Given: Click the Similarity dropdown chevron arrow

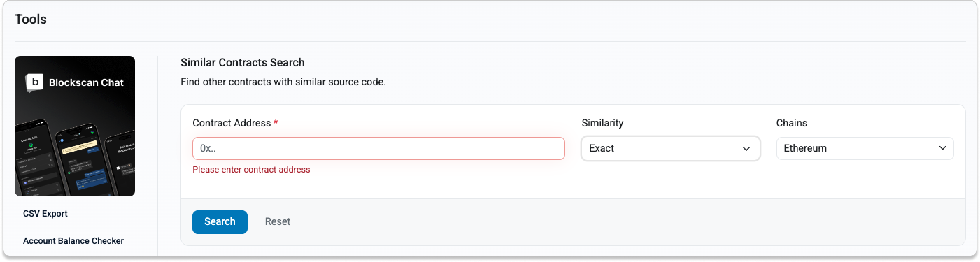Looking at the screenshot, I should click(746, 148).
